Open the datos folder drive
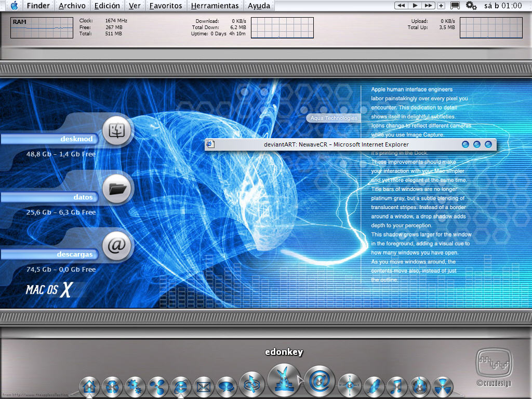 pyautogui.click(x=117, y=189)
